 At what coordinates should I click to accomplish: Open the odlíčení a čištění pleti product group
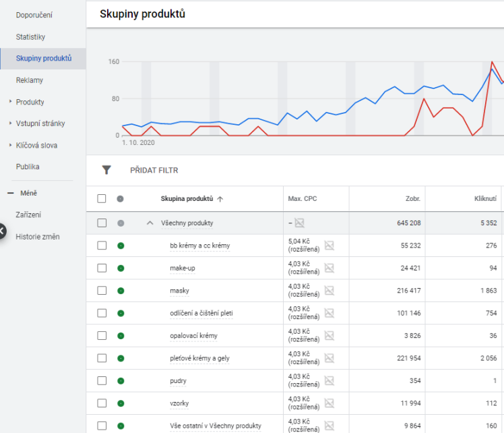point(201,313)
